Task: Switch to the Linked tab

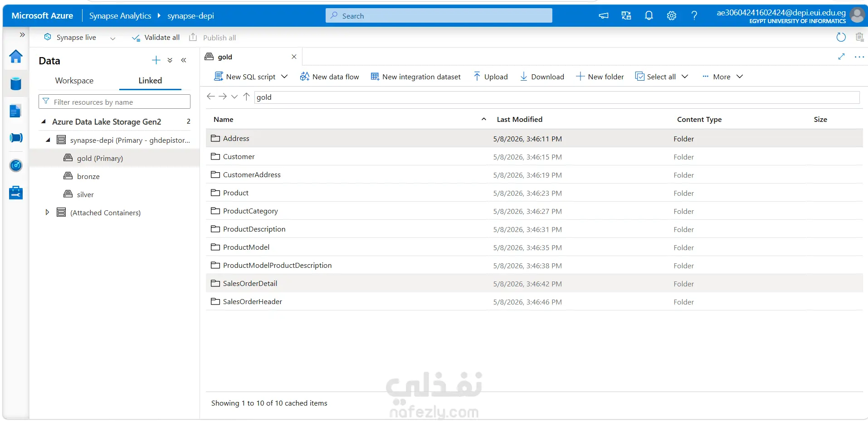Action: click(150, 80)
